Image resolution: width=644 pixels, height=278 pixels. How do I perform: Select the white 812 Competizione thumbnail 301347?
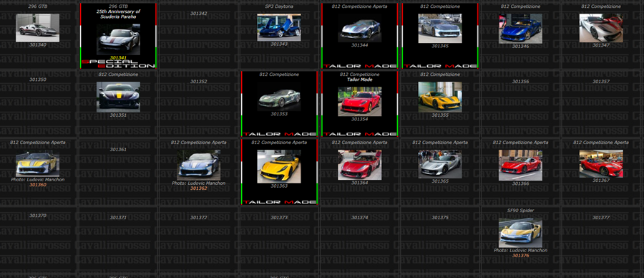pos(601,28)
